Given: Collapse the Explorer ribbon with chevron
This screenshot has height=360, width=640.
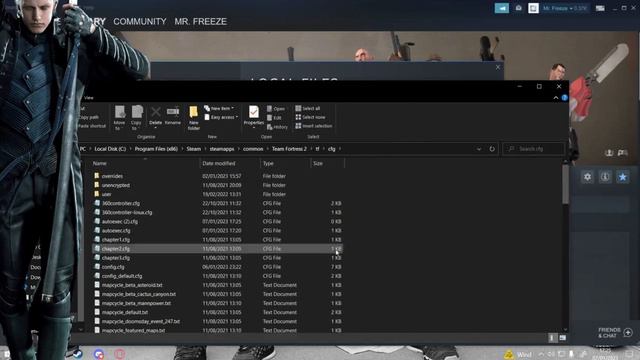Looking at the screenshot, I should 556,98.
